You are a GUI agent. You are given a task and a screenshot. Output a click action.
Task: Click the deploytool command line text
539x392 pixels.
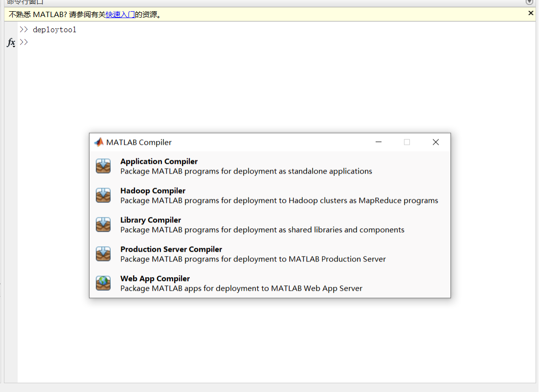(54, 29)
